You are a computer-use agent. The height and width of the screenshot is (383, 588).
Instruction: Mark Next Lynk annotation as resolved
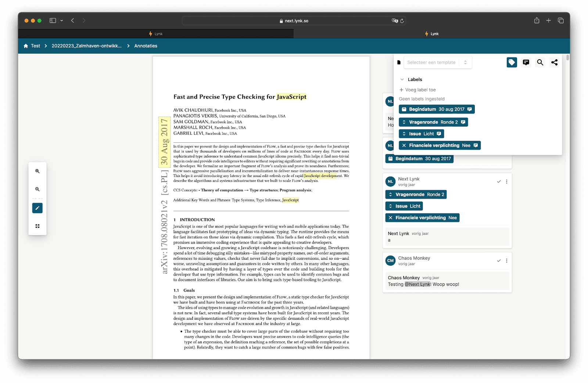point(499,181)
